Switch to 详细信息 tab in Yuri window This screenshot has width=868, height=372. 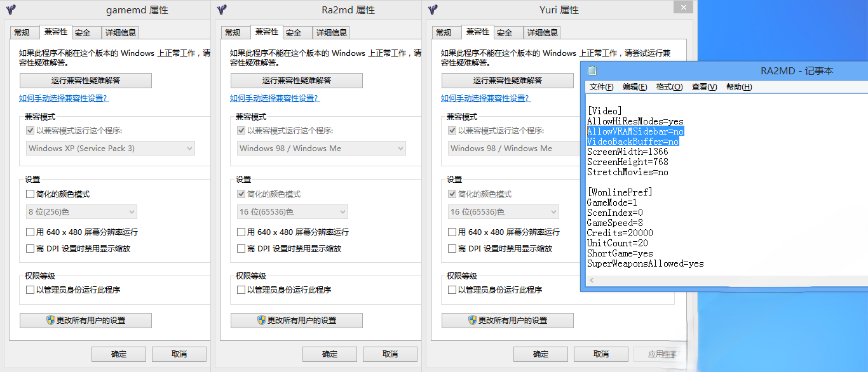[x=542, y=33]
